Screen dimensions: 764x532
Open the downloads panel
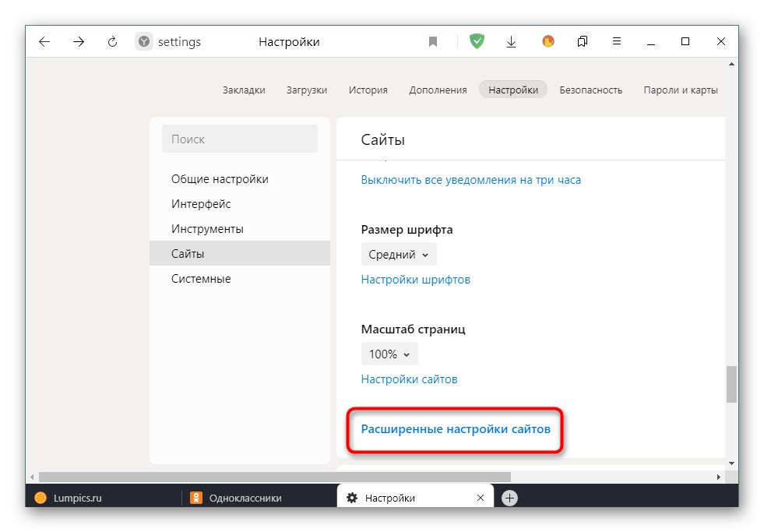point(512,41)
